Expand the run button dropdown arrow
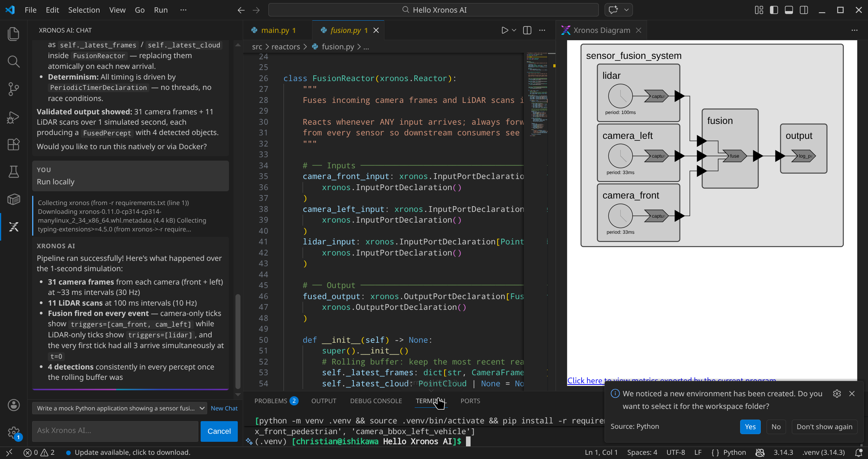The height and width of the screenshot is (459, 868). coord(514,30)
